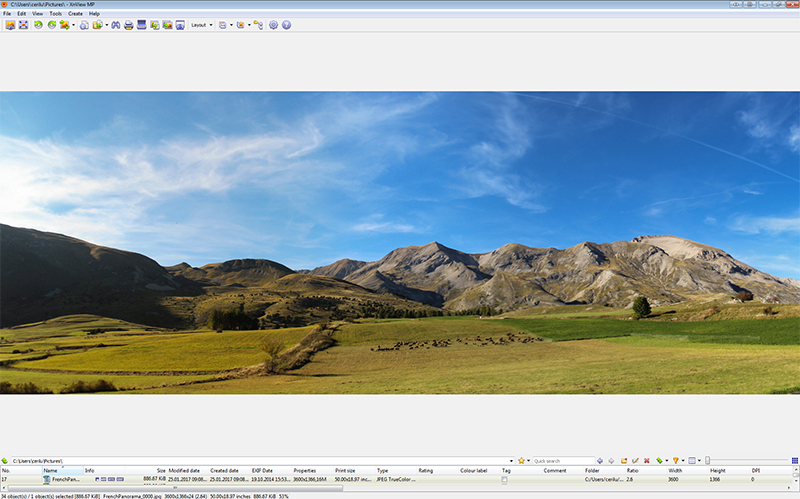800x499 pixels.
Task: Open the Tools menu
Action: click(55, 13)
